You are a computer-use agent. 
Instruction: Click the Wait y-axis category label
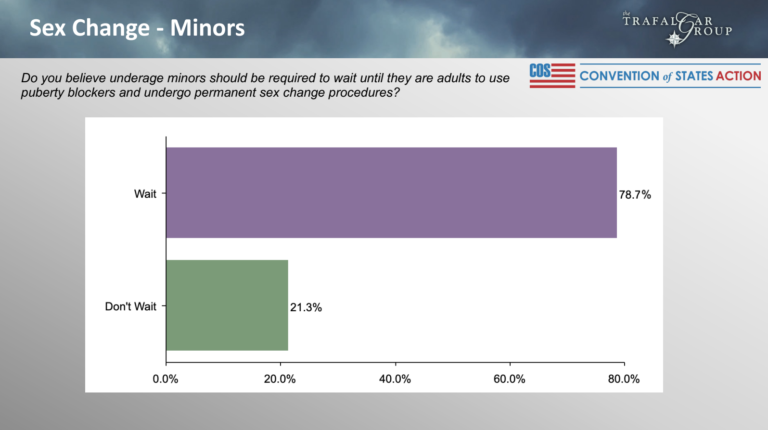pos(146,194)
